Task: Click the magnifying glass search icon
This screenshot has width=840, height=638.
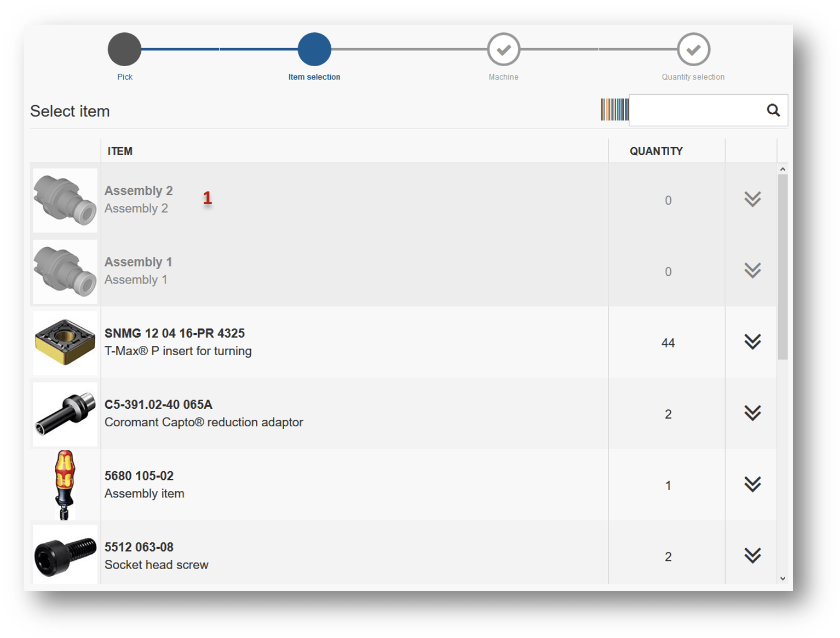Action: [773, 111]
